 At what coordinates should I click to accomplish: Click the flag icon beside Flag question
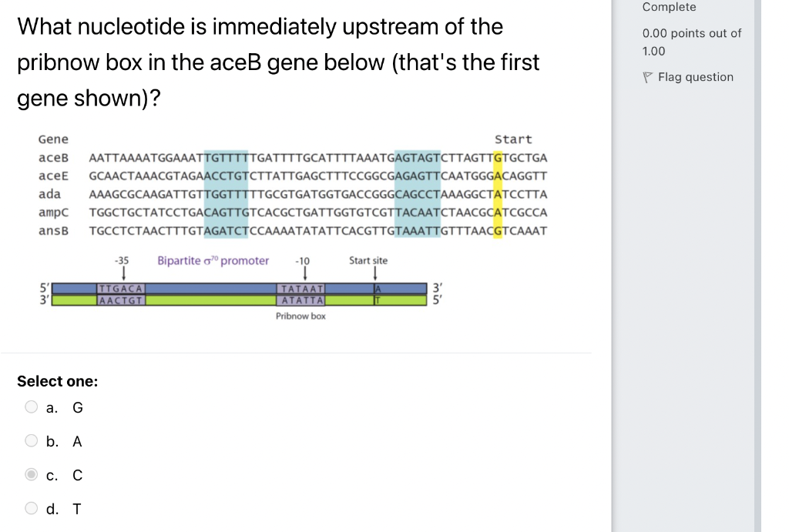click(647, 77)
